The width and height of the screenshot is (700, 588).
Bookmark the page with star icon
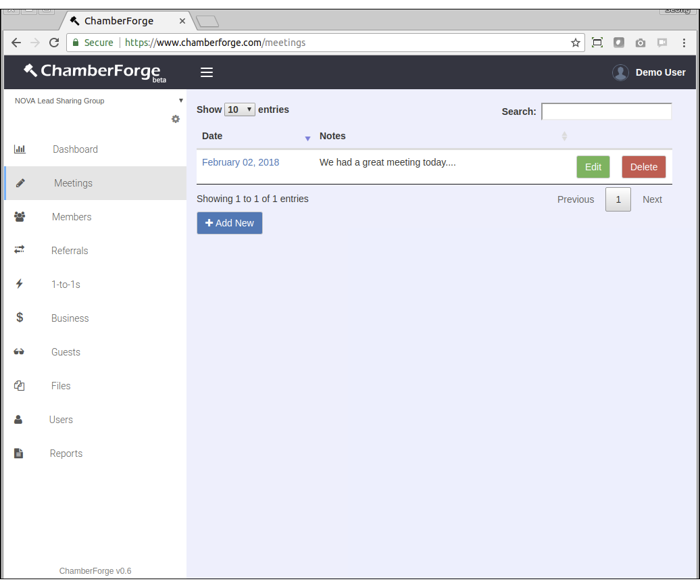point(575,43)
